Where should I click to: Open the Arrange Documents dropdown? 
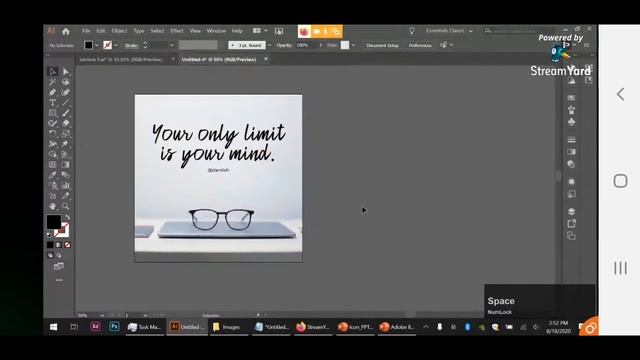point(260,31)
